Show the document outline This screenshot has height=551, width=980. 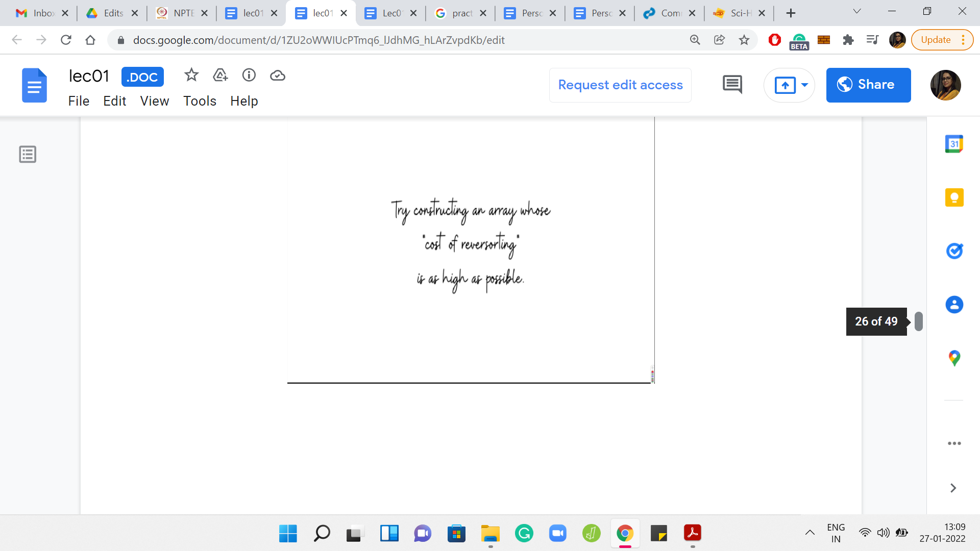28,154
